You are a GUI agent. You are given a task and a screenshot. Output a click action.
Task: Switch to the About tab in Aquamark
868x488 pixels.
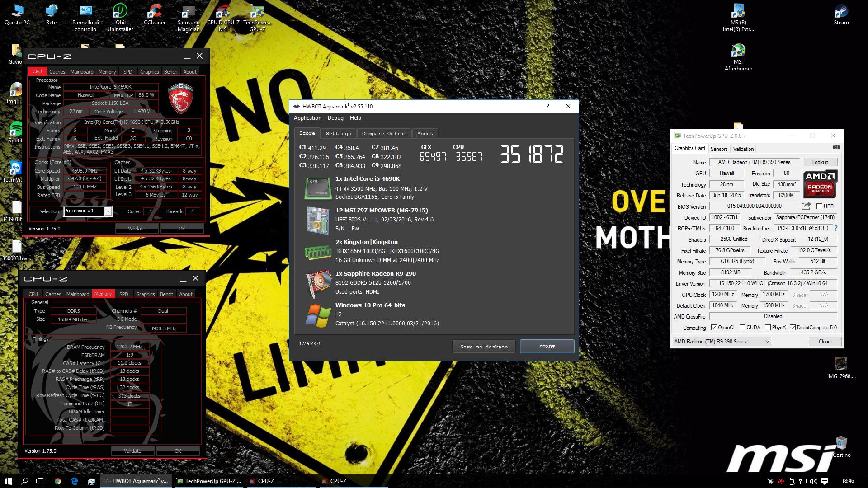pos(425,133)
